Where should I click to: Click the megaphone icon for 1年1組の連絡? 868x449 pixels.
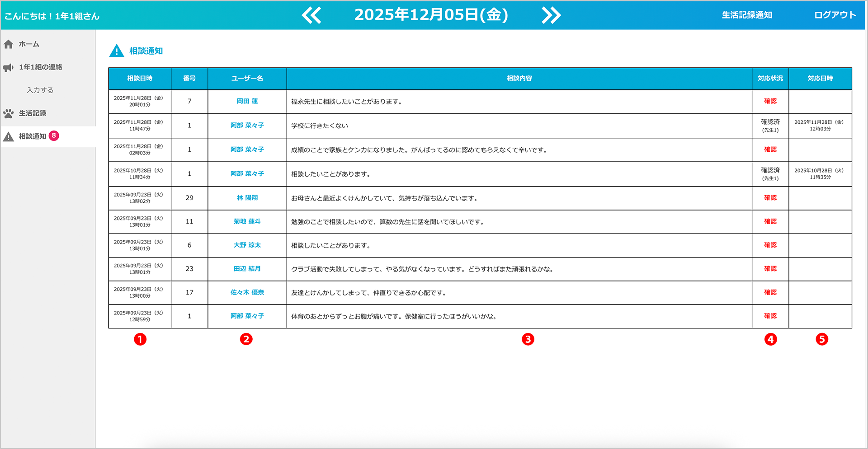coord(9,67)
